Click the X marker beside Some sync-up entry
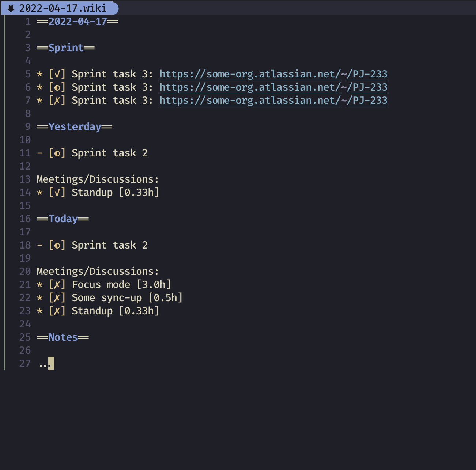 pos(57,297)
